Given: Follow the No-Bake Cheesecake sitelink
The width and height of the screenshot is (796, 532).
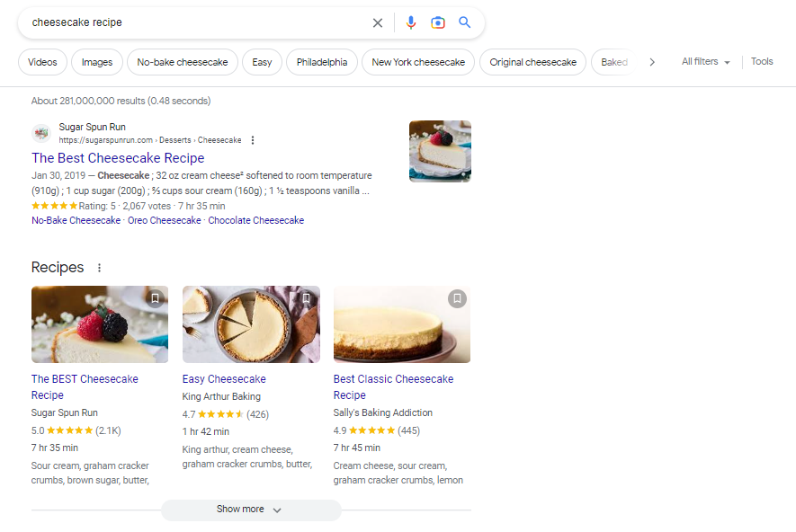Looking at the screenshot, I should [76, 220].
